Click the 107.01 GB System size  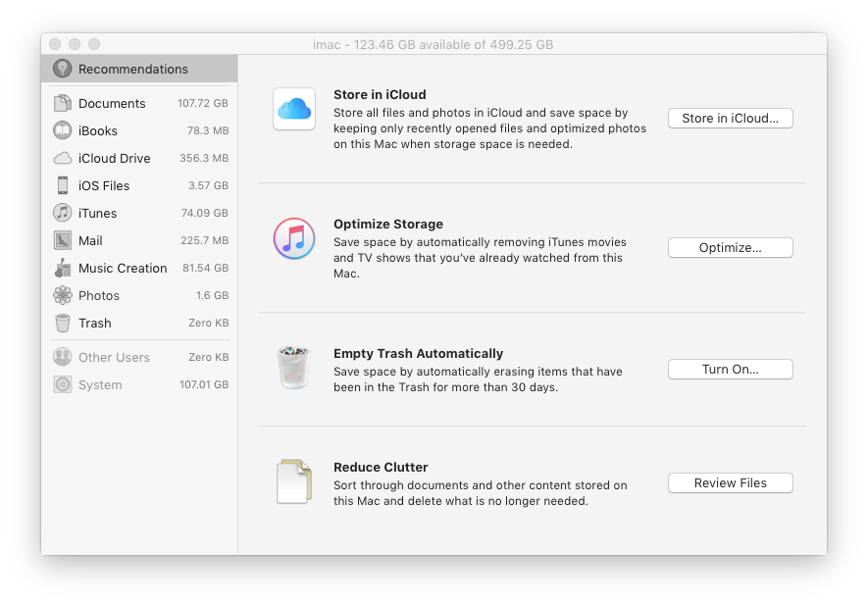click(204, 384)
